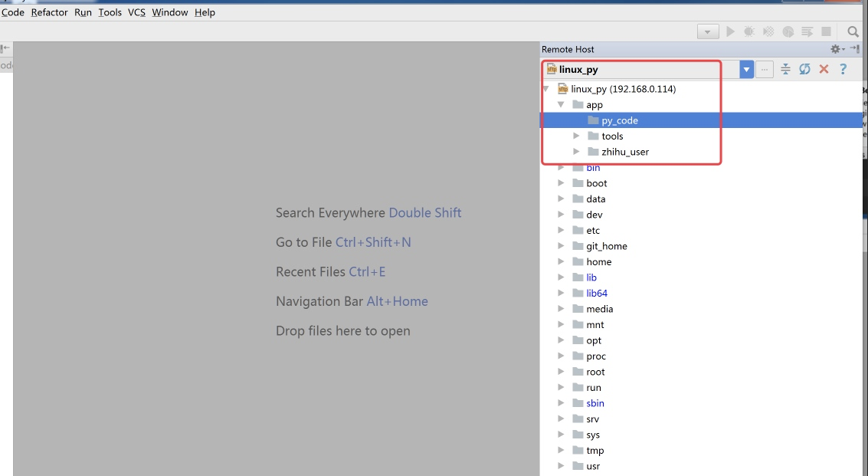The image size is (868, 476).
Task: Collapse the app folder arrow
Action: pos(561,104)
